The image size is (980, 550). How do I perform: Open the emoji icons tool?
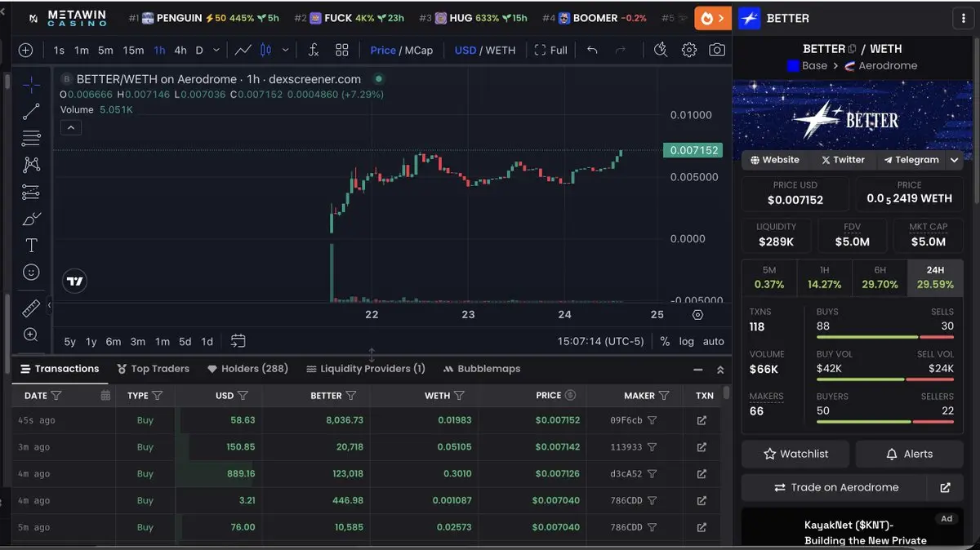pyautogui.click(x=31, y=272)
